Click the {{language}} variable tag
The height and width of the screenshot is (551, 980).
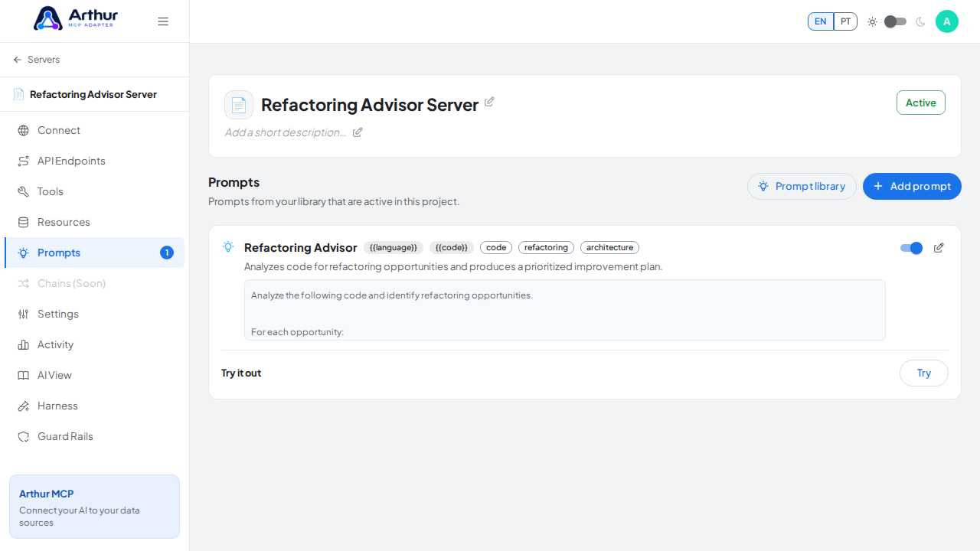click(394, 248)
